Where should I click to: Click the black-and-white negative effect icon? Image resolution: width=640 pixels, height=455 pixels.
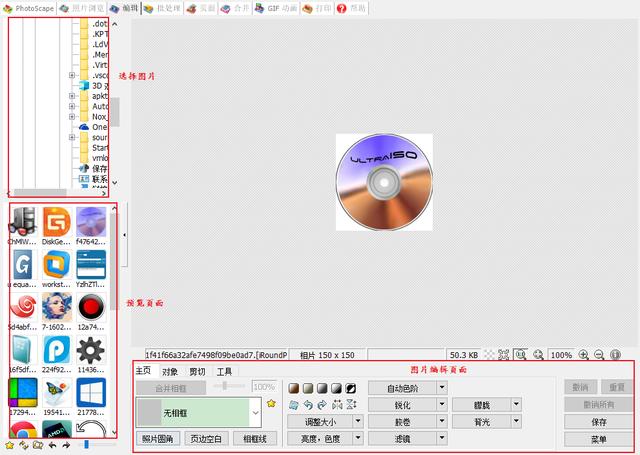coord(351,388)
